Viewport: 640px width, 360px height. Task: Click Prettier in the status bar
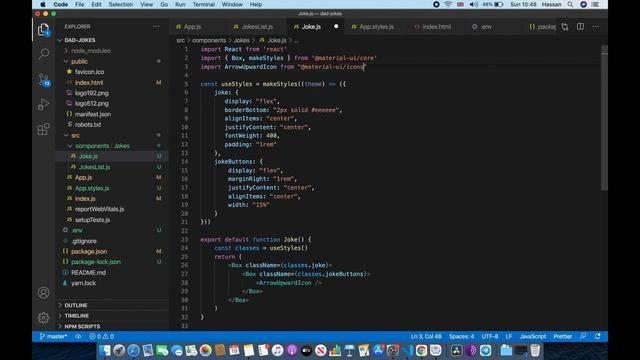(x=562, y=336)
